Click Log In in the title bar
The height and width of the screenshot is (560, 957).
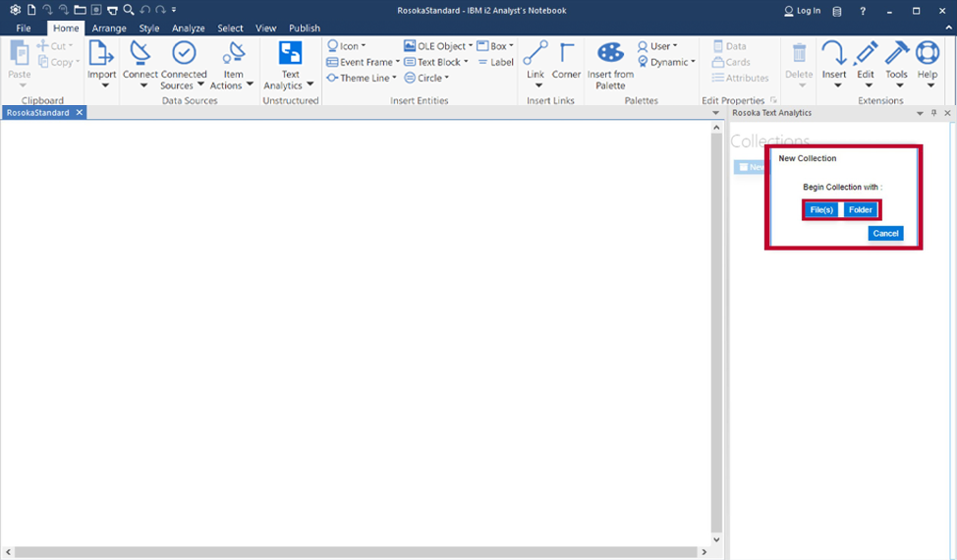point(802,11)
